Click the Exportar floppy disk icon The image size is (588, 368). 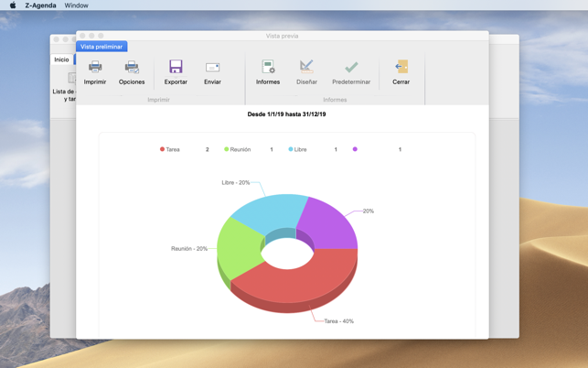(x=176, y=67)
